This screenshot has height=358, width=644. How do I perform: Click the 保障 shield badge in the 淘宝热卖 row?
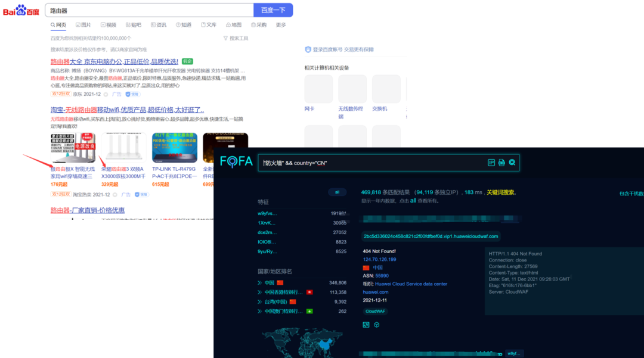coord(141,195)
